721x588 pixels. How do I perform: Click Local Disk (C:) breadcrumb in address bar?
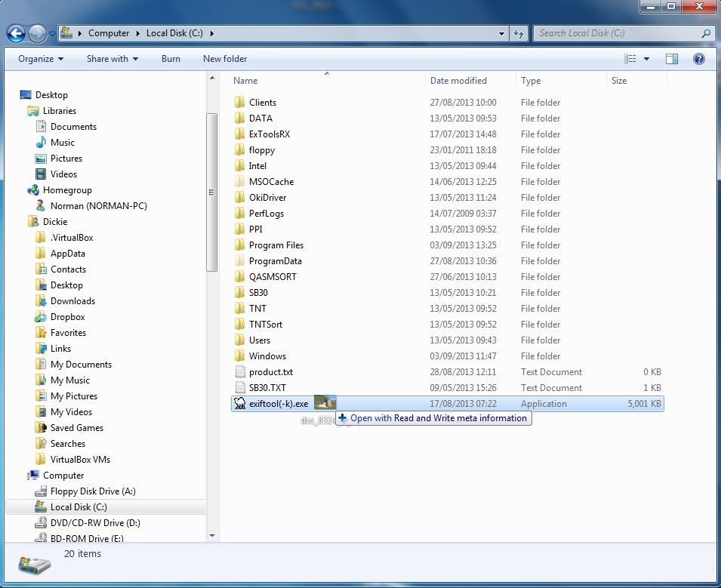point(174,33)
